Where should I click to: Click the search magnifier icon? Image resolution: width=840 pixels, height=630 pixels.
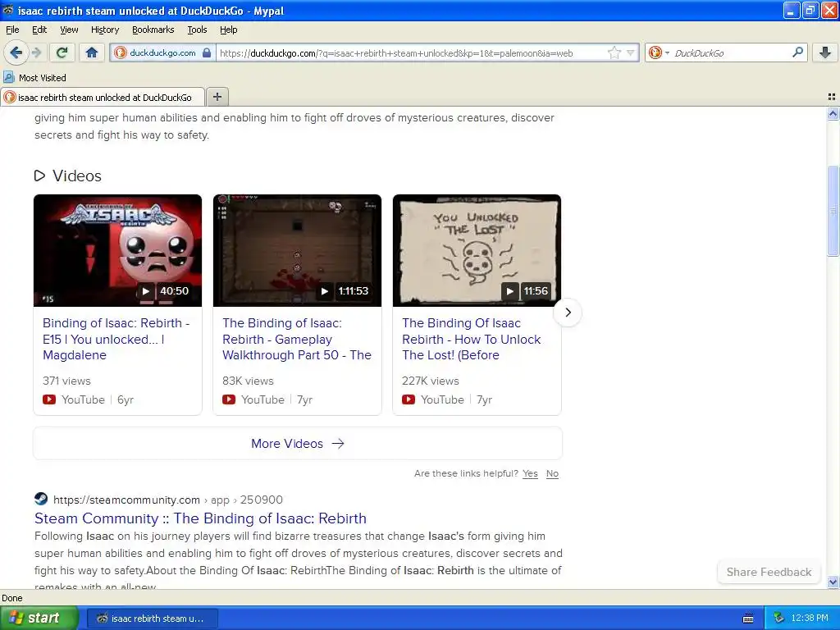coord(797,52)
